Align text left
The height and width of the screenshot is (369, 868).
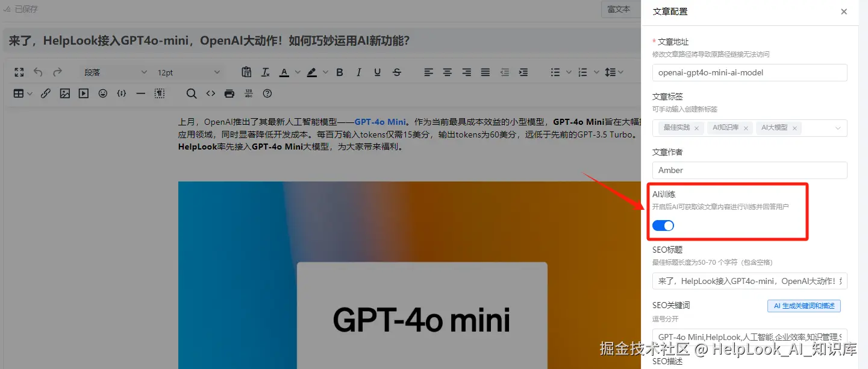pos(428,72)
